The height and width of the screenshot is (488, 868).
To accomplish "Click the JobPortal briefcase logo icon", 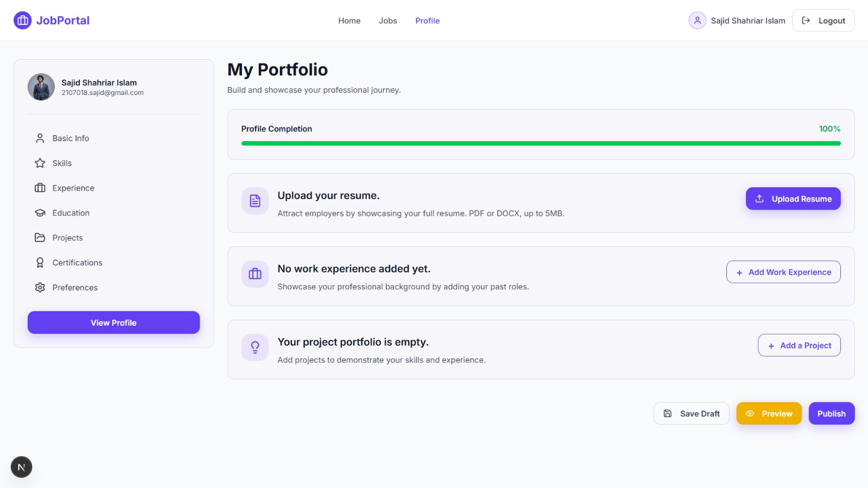I will click(22, 21).
